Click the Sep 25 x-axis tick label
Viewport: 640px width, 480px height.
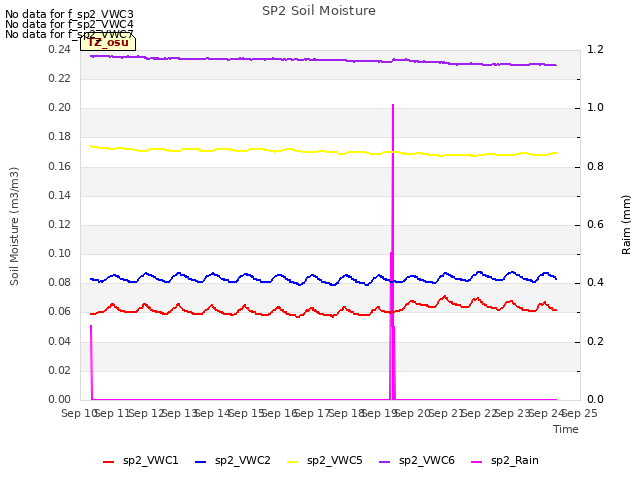(580, 413)
